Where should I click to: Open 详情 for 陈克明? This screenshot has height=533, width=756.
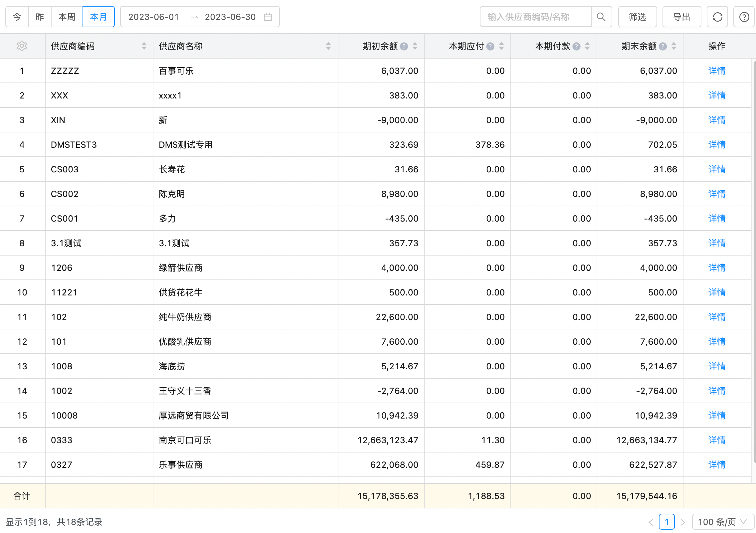(x=717, y=194)
